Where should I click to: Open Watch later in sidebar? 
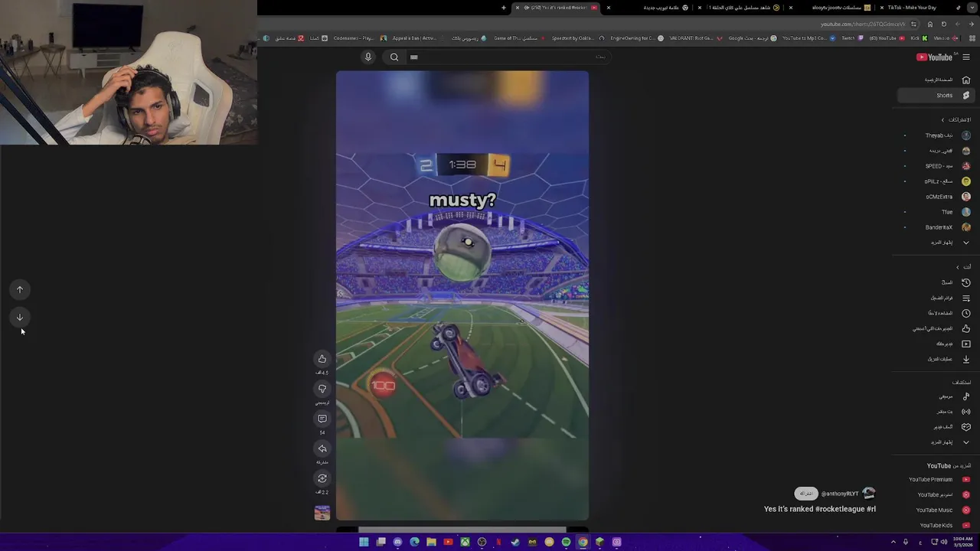(936, 313)
